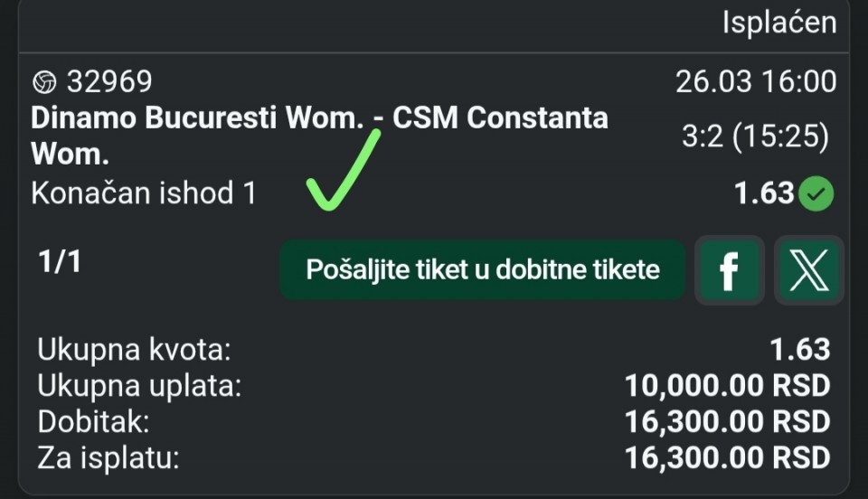The image size is (868, 499).
Task: Click the green circle check next to 1.63
Action: click(819, 193)
